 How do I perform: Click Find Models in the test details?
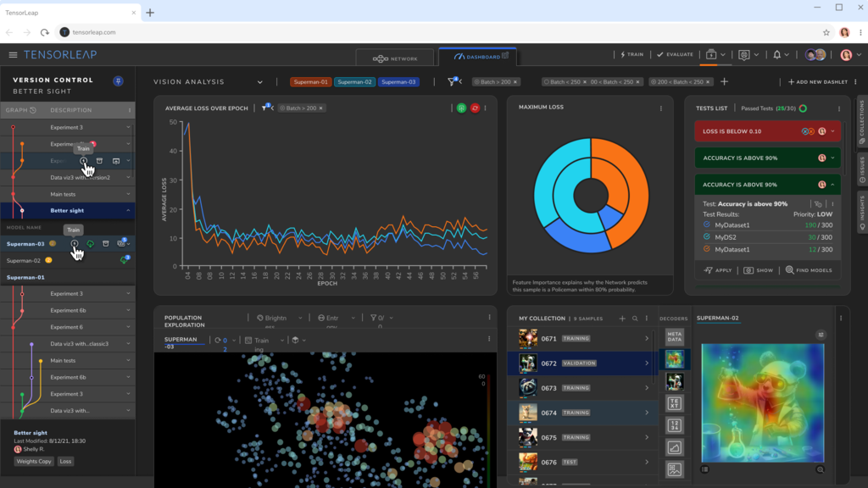click(x=808, y=270)
